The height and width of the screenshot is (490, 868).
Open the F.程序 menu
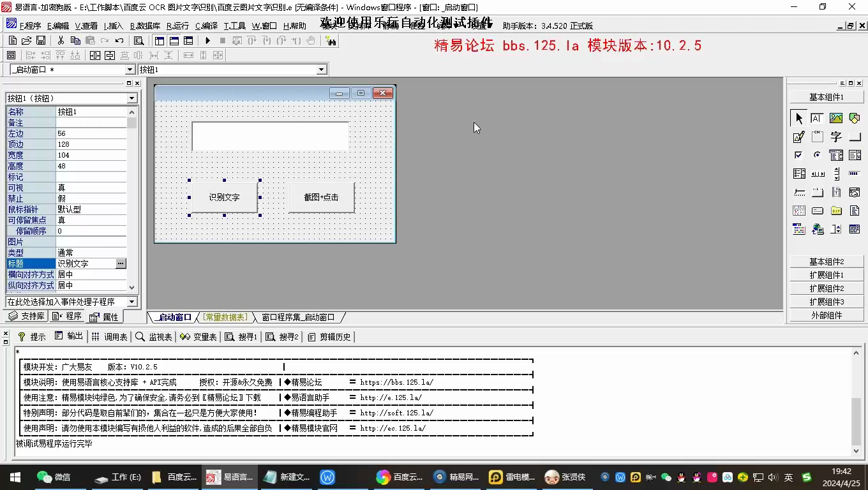coord(30,26)
